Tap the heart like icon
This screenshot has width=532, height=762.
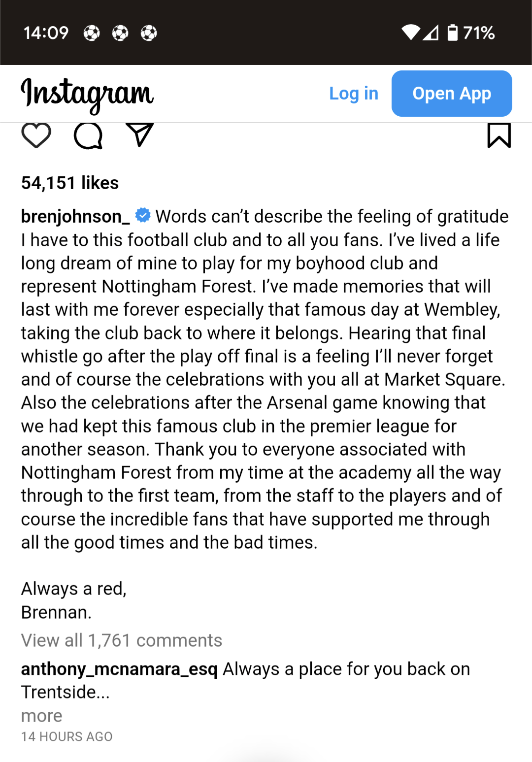point(36,135)
